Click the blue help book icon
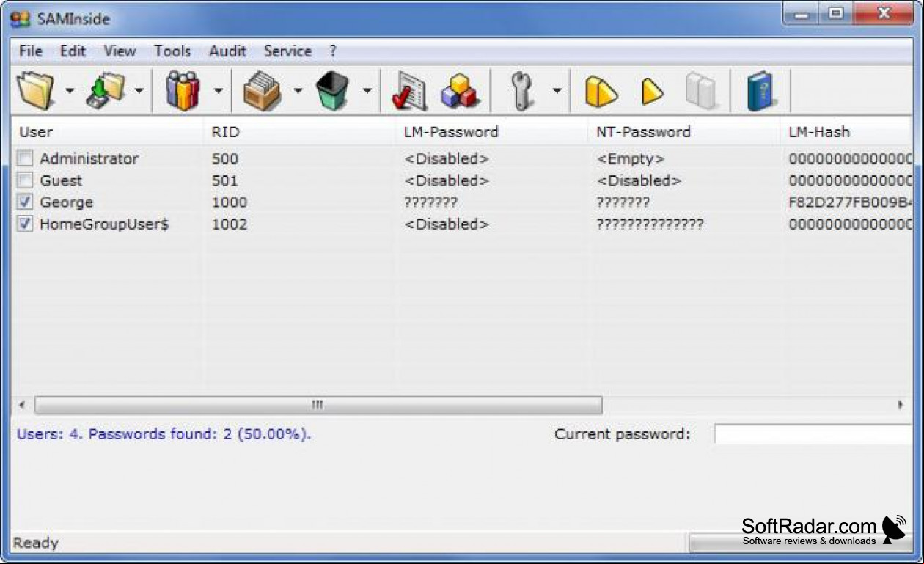Image resolution: width=924 pixels, height=564 pixels. click(x=760, y=91)
